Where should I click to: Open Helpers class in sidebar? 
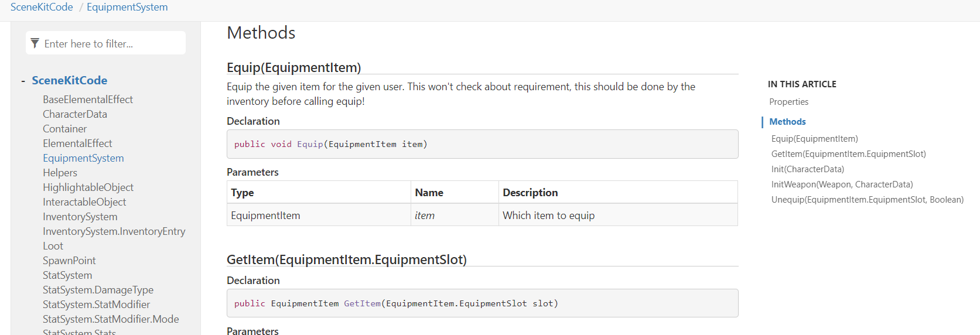point(60,173)
